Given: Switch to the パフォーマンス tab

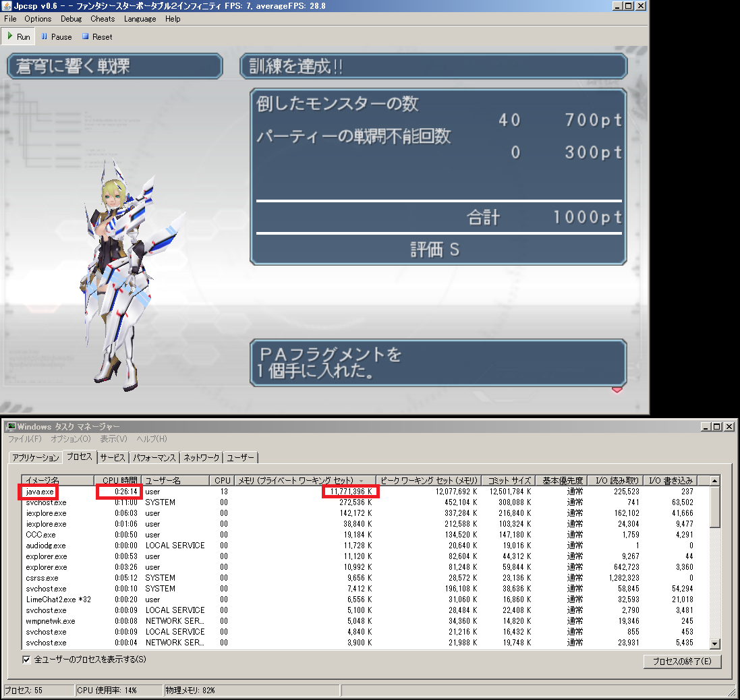Looking at the screenshot, I should point(154,457).
